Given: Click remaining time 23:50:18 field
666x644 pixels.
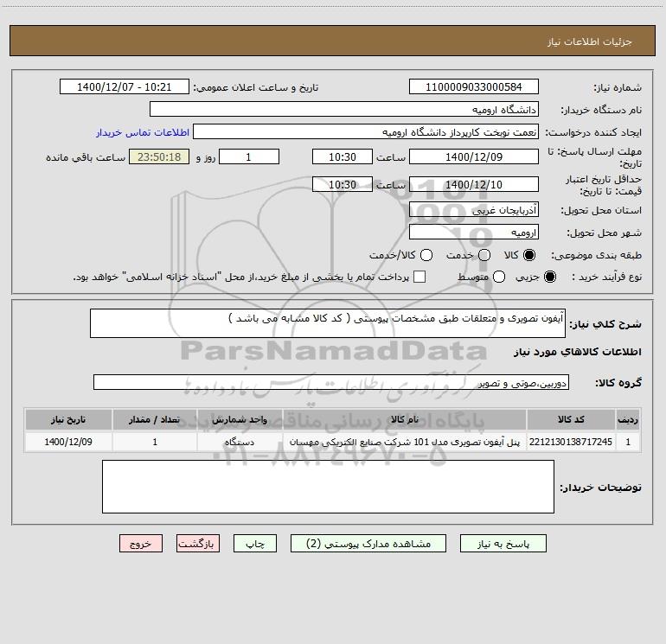Looking at the screenshot, I should pos(159,156).
